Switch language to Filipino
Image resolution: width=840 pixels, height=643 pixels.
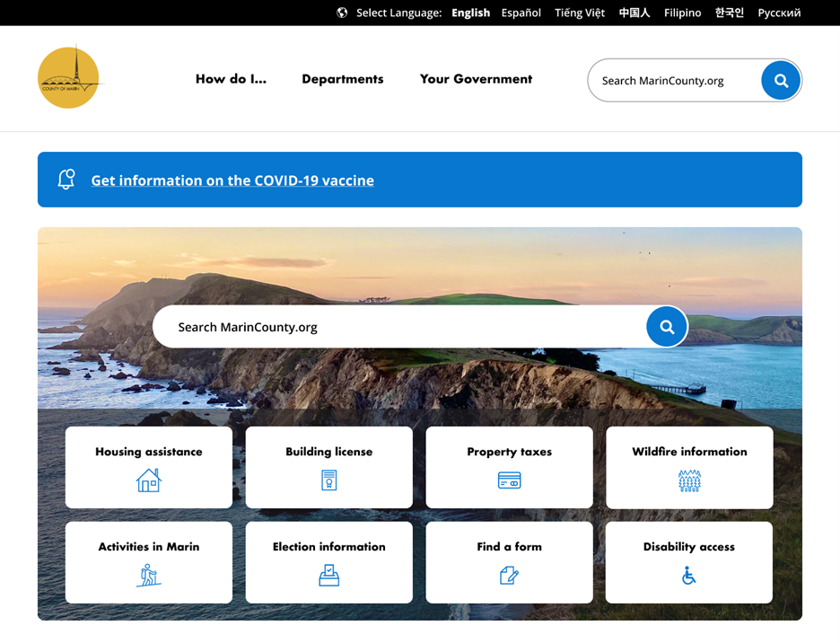point(682,13)
